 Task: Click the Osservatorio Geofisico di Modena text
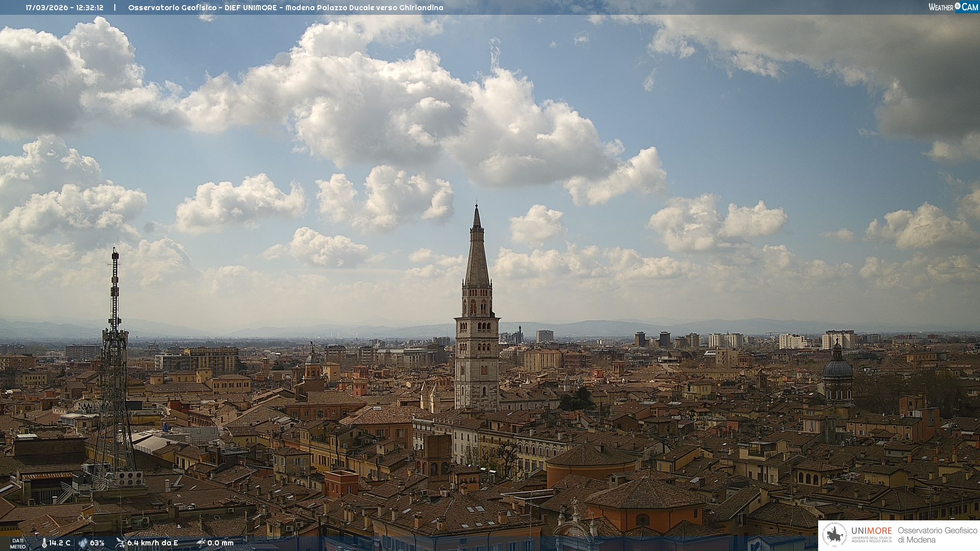pos(937,535)
